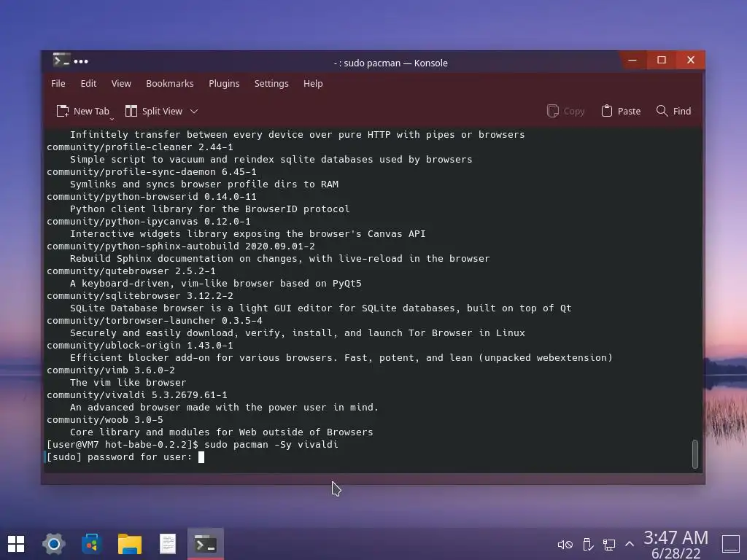This screenshot has width=747, height=560.
Task: Open the Help menu
Action: 313,83
